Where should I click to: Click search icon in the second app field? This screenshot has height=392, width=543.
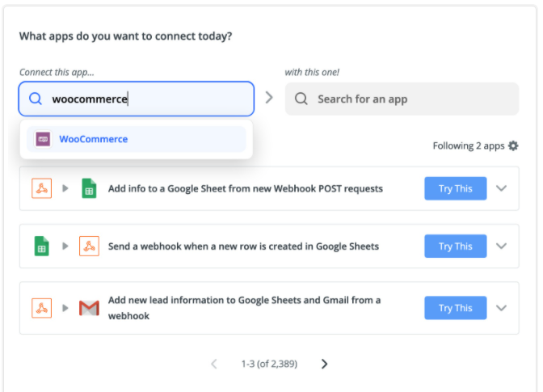[x=301, y=99]
